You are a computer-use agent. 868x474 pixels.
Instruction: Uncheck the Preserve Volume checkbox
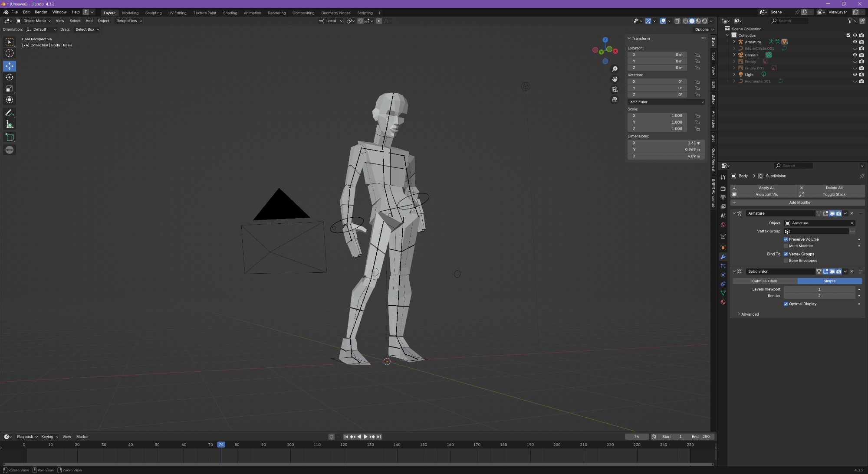click(x=786, y=239)
